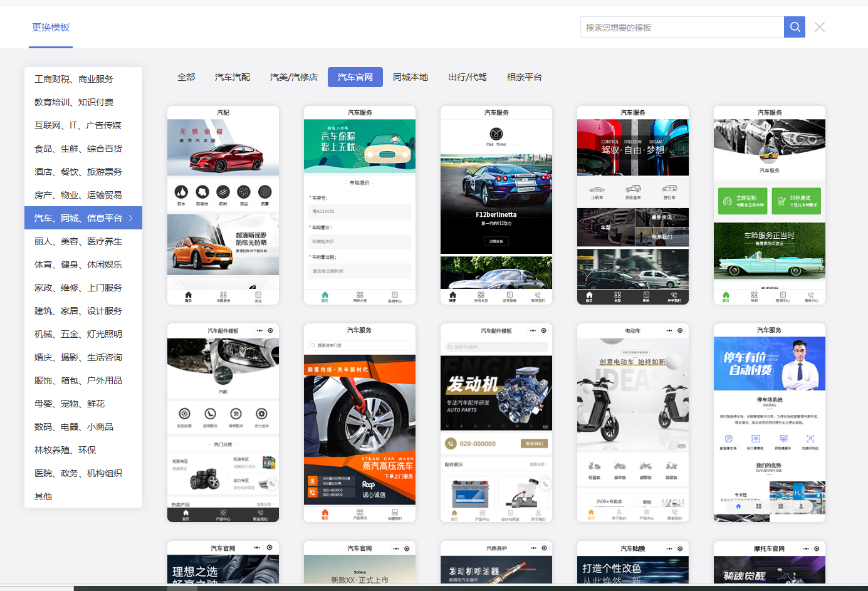Pick the 汽配 red car template
The image size is (868, 591).
click(x=223, y=206)
